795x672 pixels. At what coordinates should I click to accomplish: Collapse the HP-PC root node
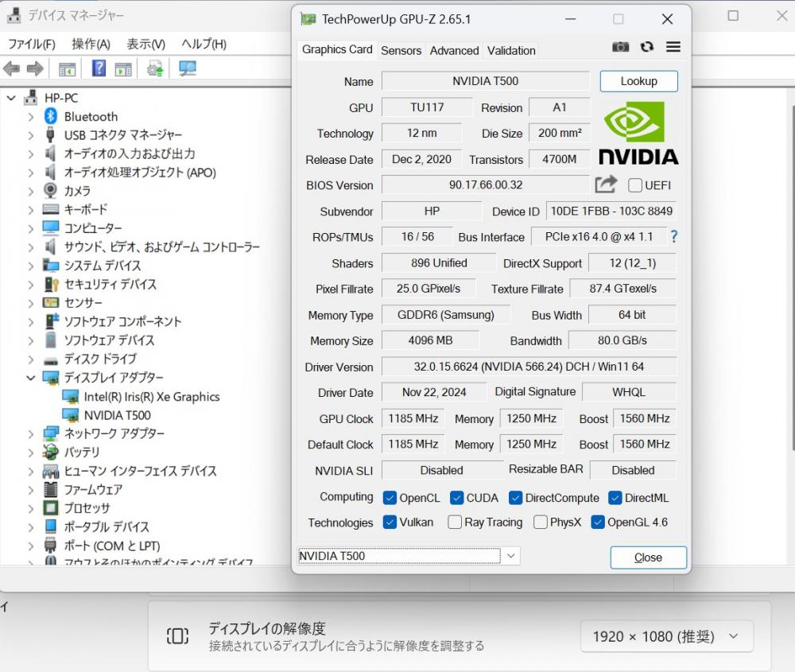pos(12,97)
